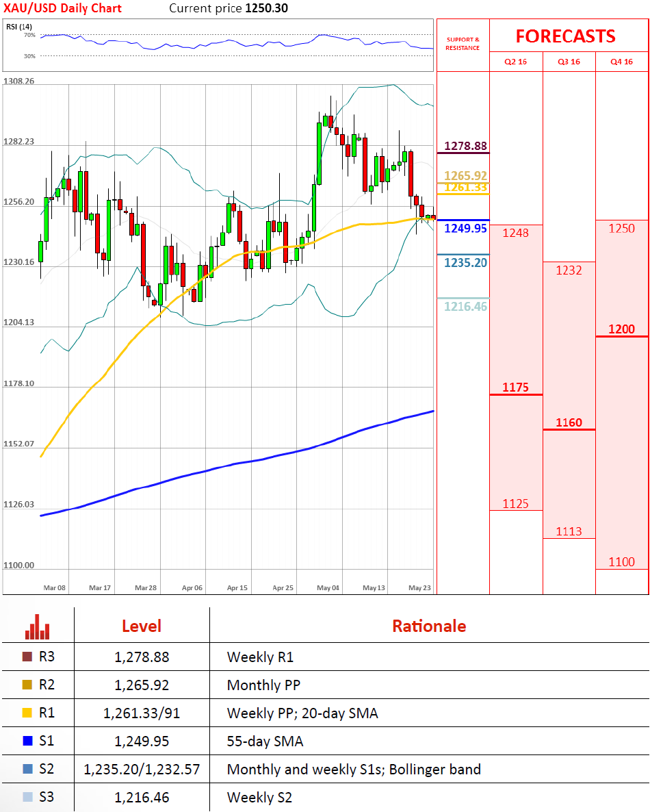Click the 55-day SMA rationale cell
The width and height of the screenshot is (650, 812).
pyautogui.click(x=265, y=741)
